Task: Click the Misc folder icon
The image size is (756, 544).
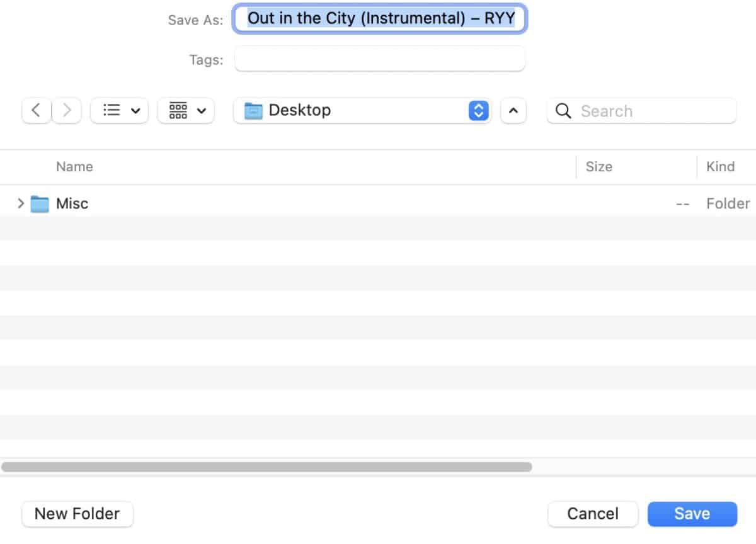Action: tap(40, 204)
